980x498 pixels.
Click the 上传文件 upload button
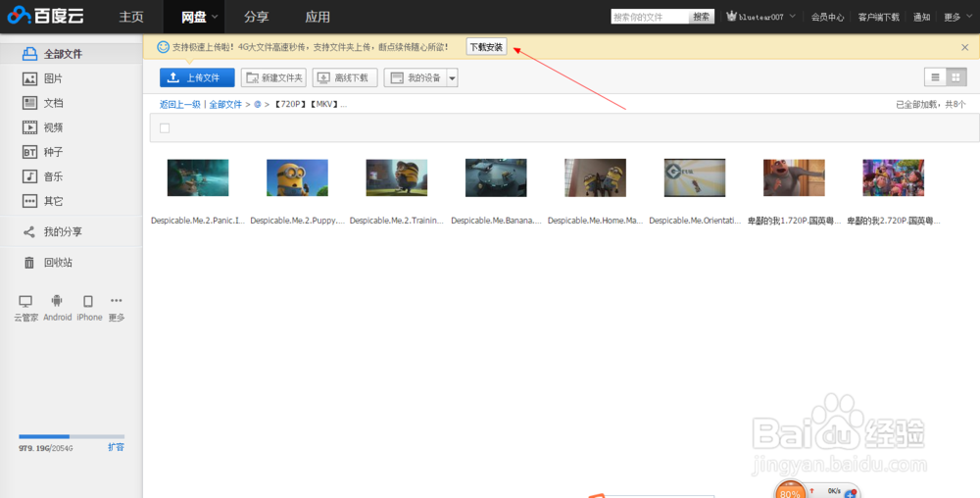tap(198, 77)
